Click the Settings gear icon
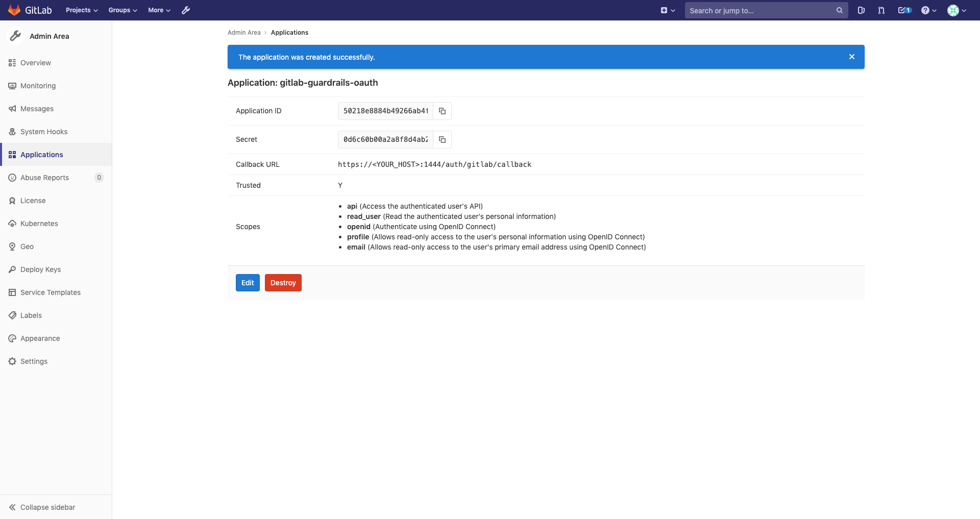Screen dimensions: 980x519 point(12,361)
